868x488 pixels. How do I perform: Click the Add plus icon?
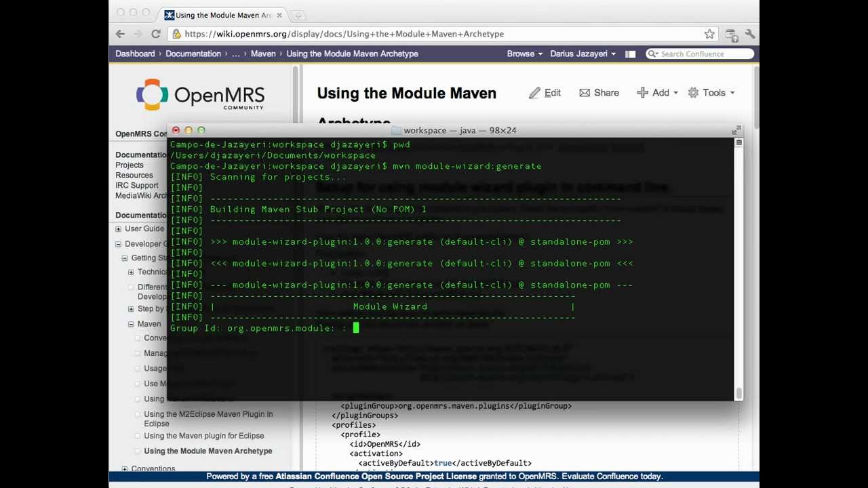642,93
